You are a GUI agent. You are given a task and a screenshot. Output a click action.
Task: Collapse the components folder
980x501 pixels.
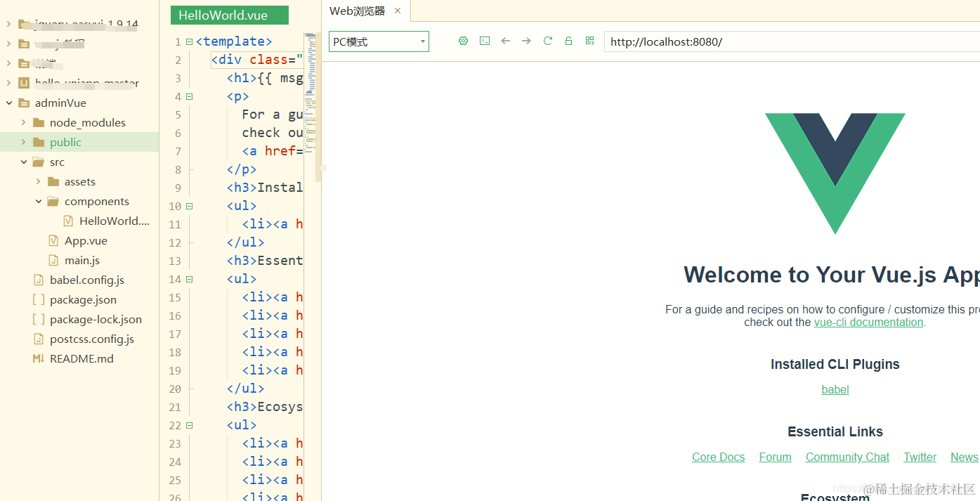[x=38, y=201]
